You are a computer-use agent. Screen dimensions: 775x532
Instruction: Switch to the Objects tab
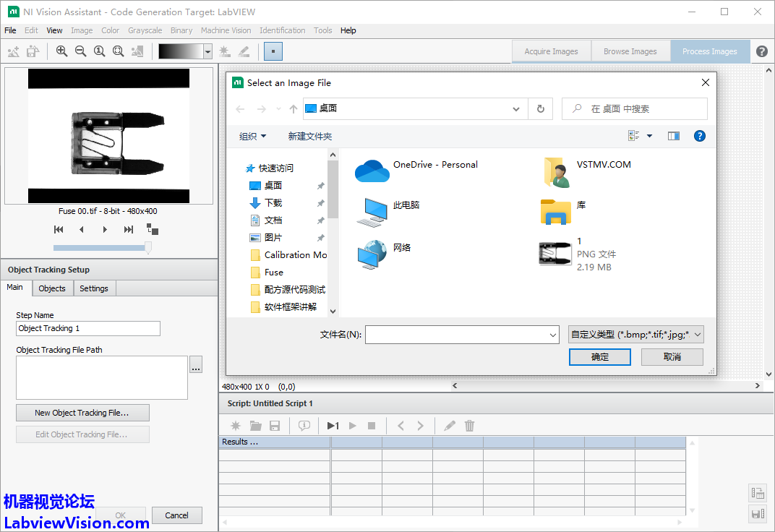52,288
